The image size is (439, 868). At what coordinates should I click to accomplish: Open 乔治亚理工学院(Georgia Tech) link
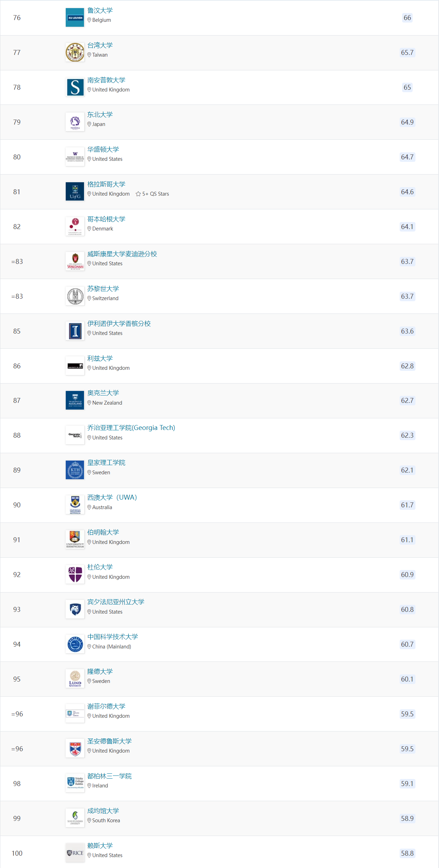[x=131, y=428]
